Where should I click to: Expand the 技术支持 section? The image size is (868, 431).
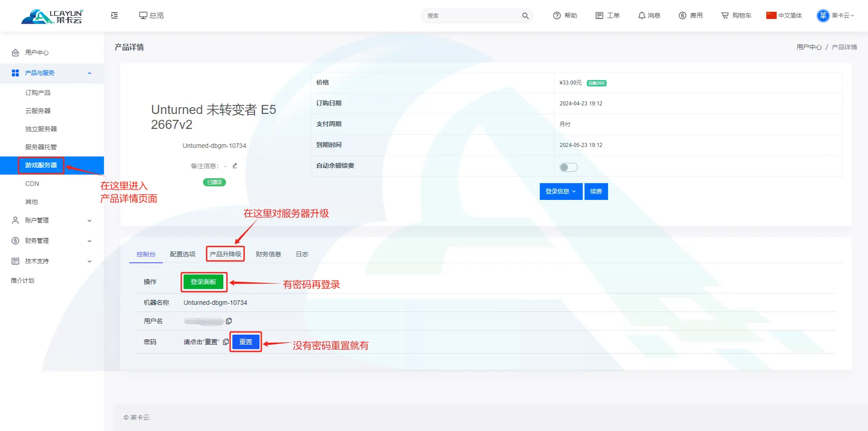click(52, 261)
